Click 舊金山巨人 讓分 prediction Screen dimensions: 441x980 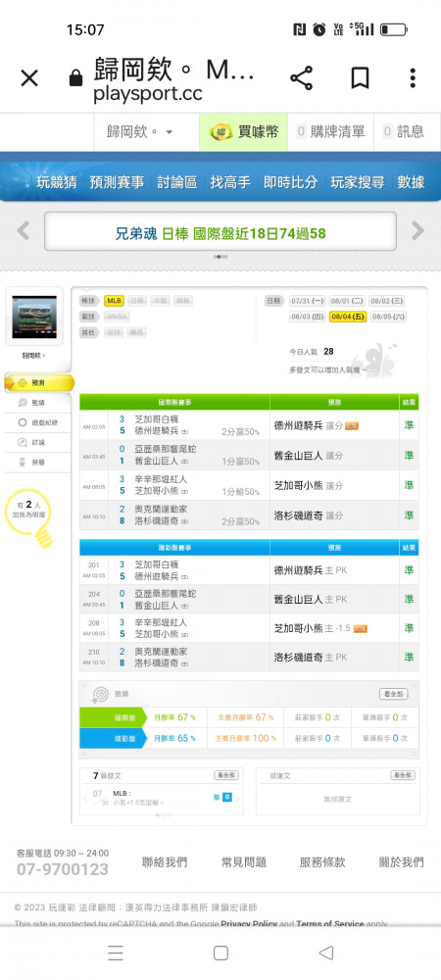[309, 456]
